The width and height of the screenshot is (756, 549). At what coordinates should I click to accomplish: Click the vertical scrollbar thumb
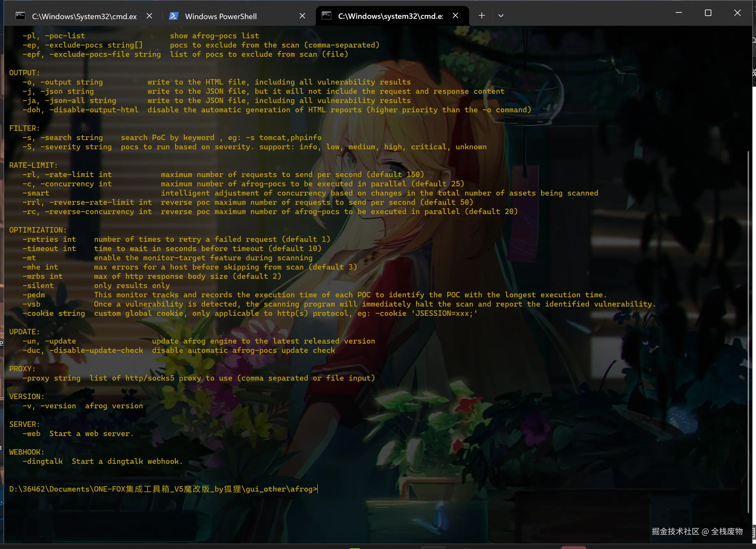[749, 330]
